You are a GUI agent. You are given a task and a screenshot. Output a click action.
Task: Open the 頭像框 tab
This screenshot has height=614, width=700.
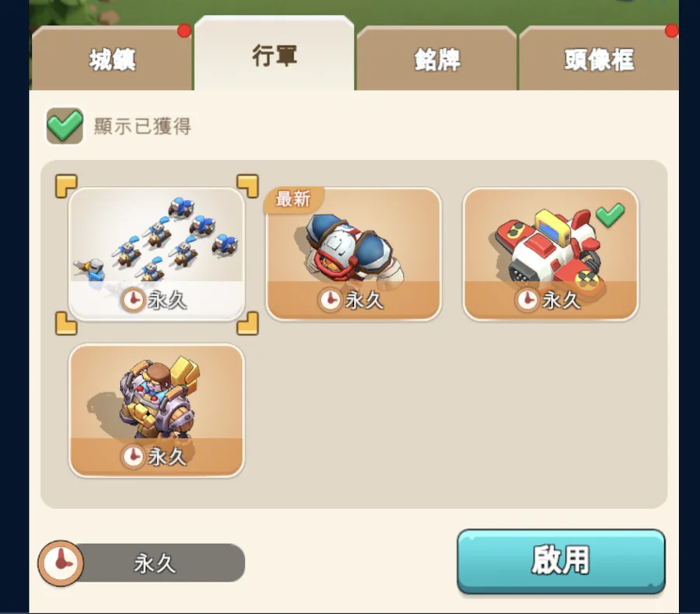[599, 58]
